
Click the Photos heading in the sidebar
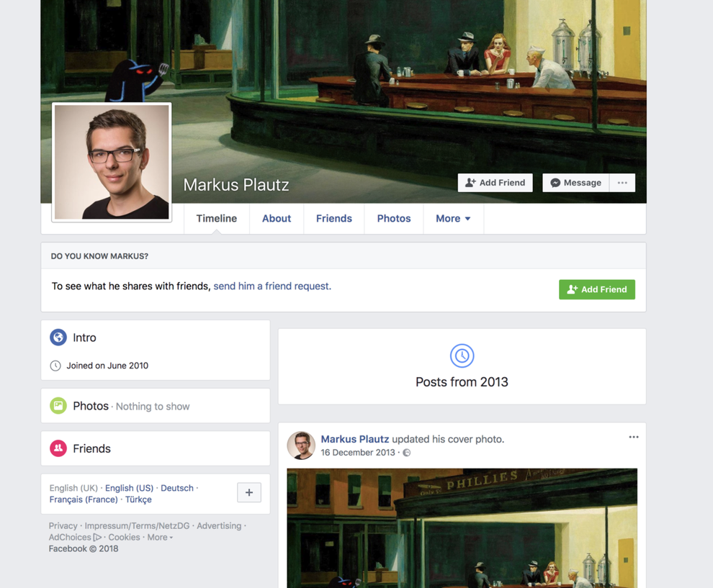91,406
